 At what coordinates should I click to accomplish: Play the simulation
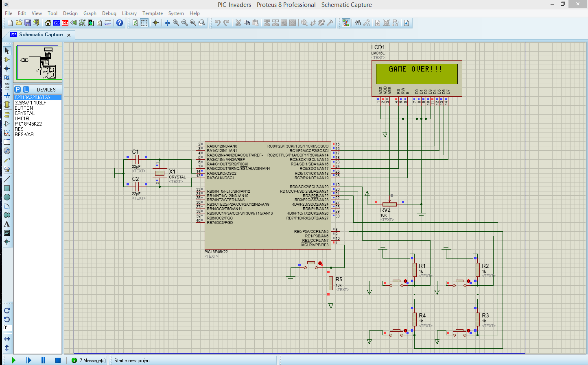[x=13, y=360]
